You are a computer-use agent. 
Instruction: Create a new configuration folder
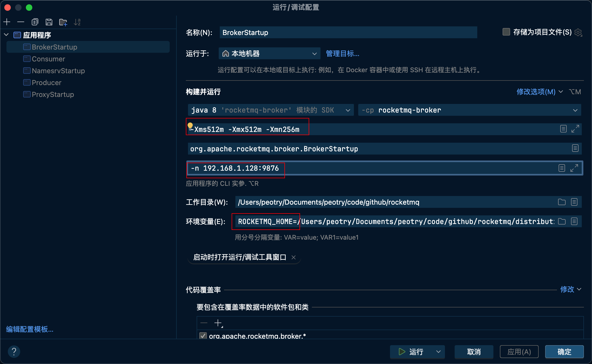(63, 22)
